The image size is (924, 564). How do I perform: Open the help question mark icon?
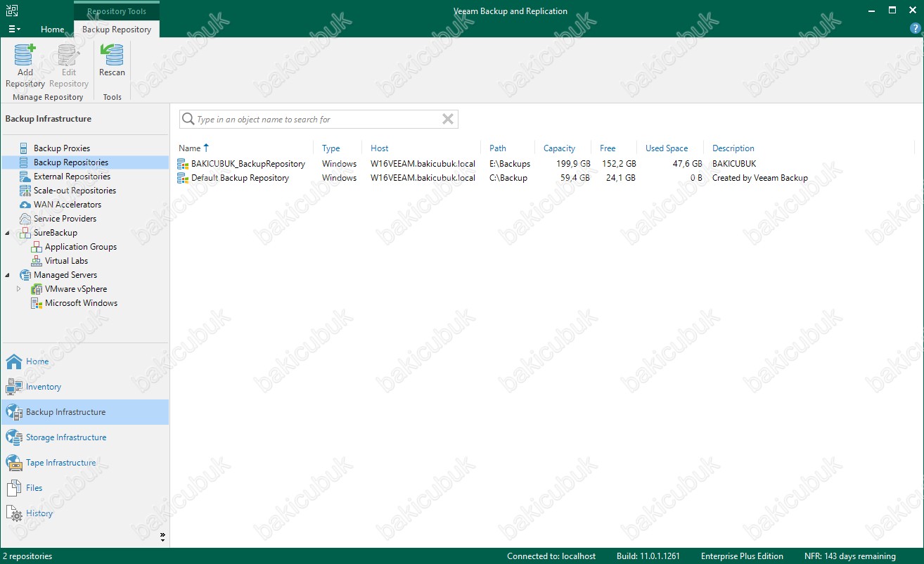(x=915, y=29)
